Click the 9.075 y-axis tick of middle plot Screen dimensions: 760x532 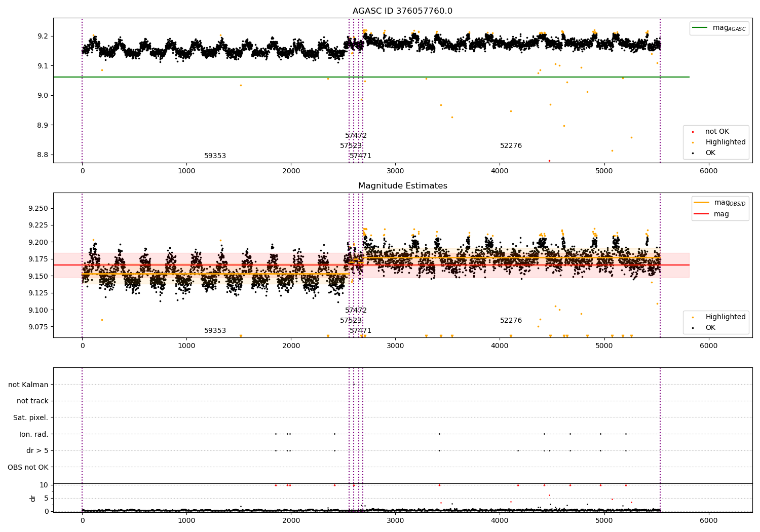point(39,327)
